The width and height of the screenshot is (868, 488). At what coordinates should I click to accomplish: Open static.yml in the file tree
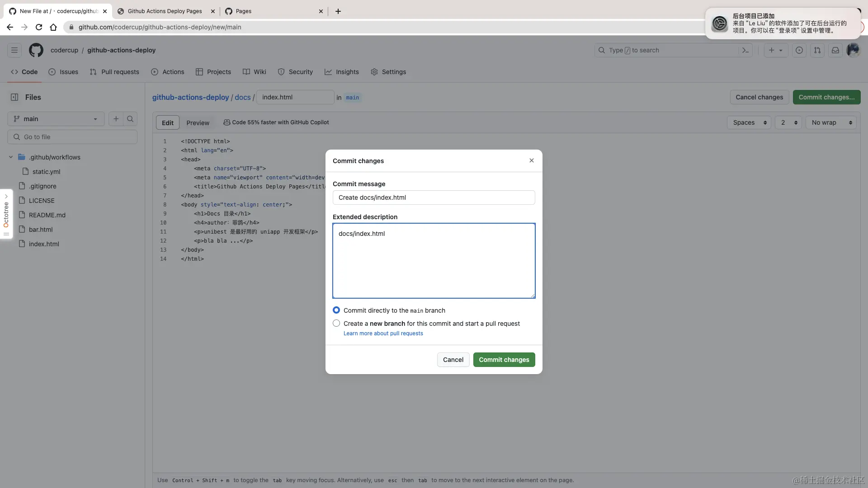click(46, 172)
